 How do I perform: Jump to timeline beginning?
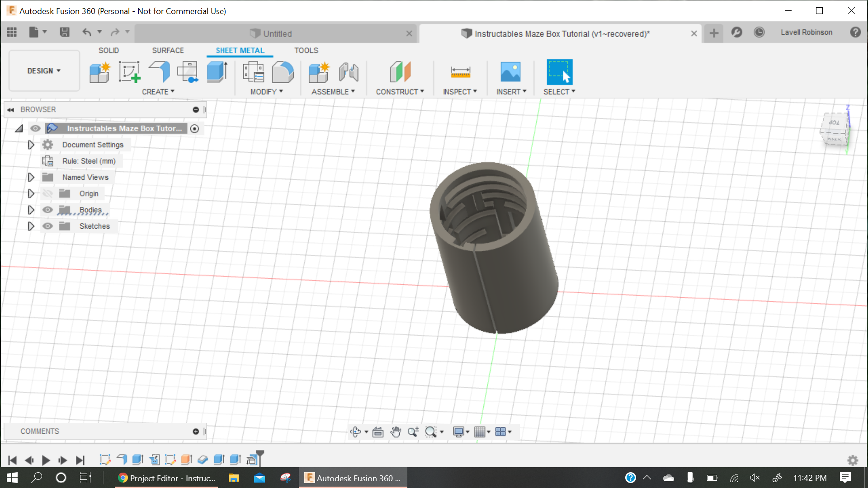click(x=12, y=460)
